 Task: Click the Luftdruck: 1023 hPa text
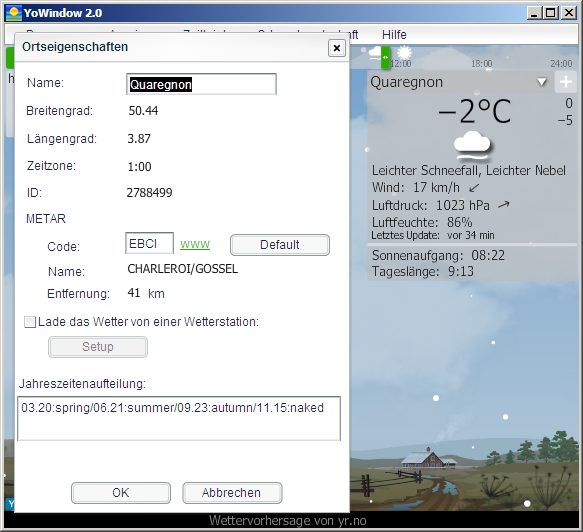click(x=431, y=205)
